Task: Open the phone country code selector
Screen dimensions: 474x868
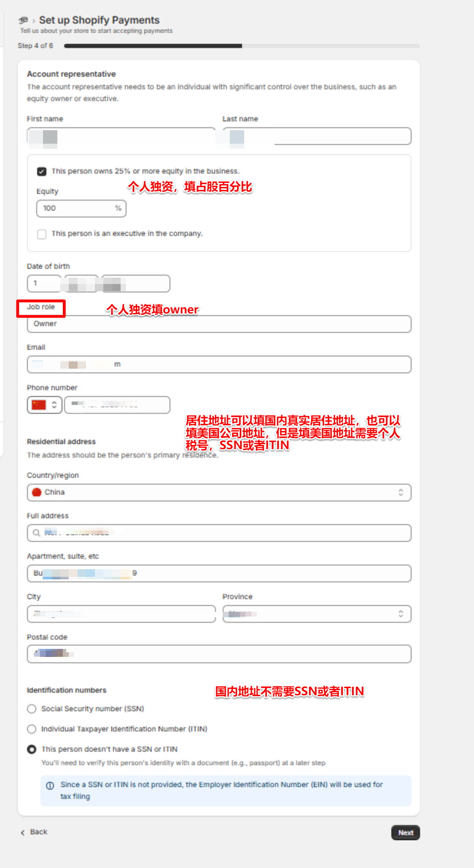Action: tap(45, 405)
